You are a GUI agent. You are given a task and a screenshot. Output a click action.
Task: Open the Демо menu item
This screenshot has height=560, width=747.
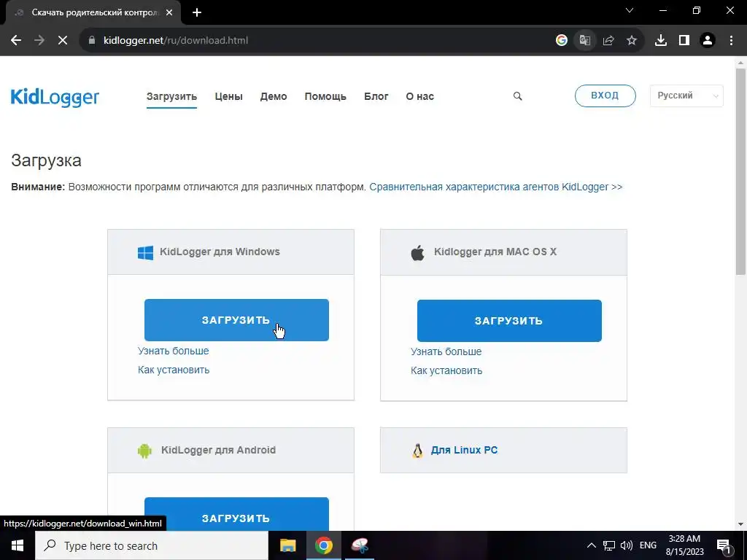[x=274, y=96]
